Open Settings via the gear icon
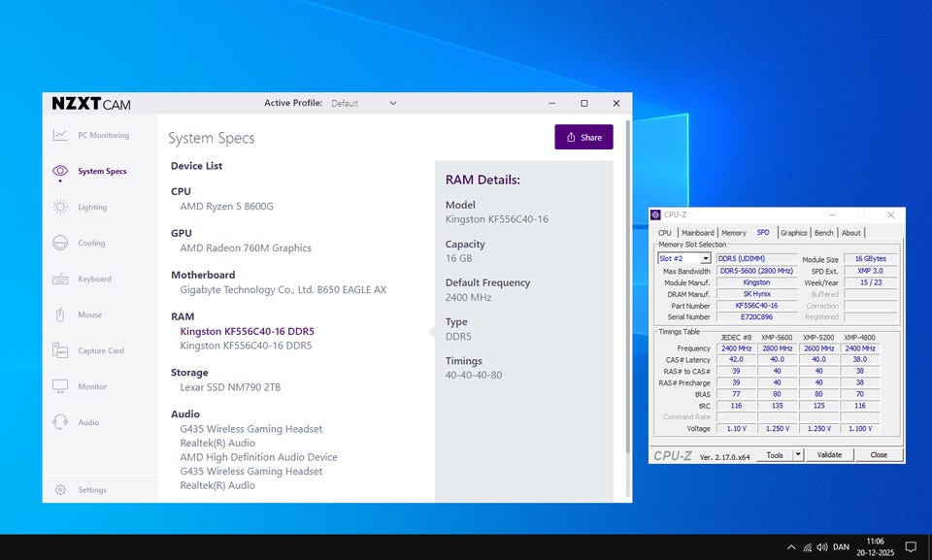932x560 pixels. click(x=60, y=490)
